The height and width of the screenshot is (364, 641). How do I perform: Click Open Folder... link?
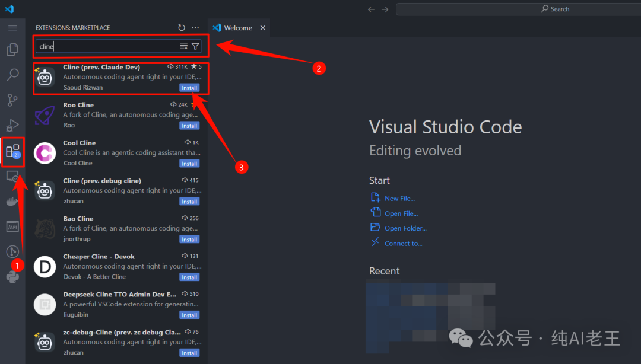coord(405,228)
